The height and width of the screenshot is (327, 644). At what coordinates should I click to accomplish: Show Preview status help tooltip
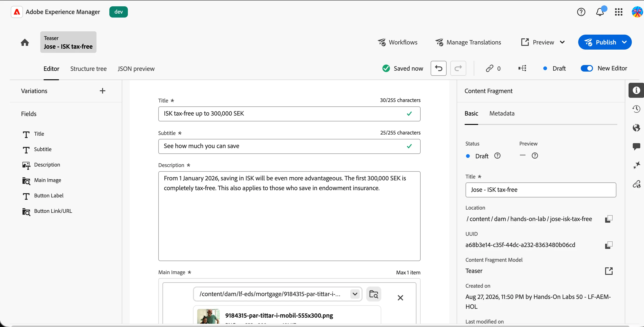[x=535, y=156]
